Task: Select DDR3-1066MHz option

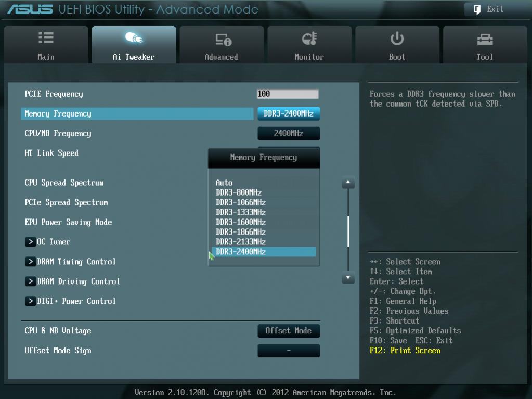Action: (x=241, y=202)
